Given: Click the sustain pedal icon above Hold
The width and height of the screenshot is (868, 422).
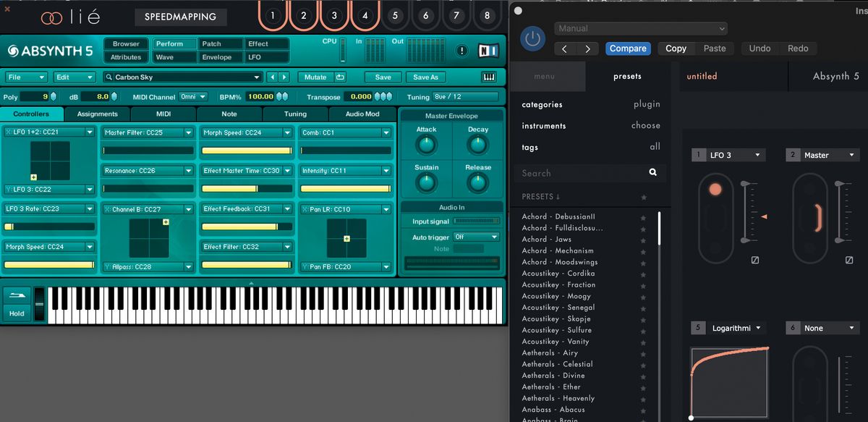Looking at the screenshot, I should [17, 296].
